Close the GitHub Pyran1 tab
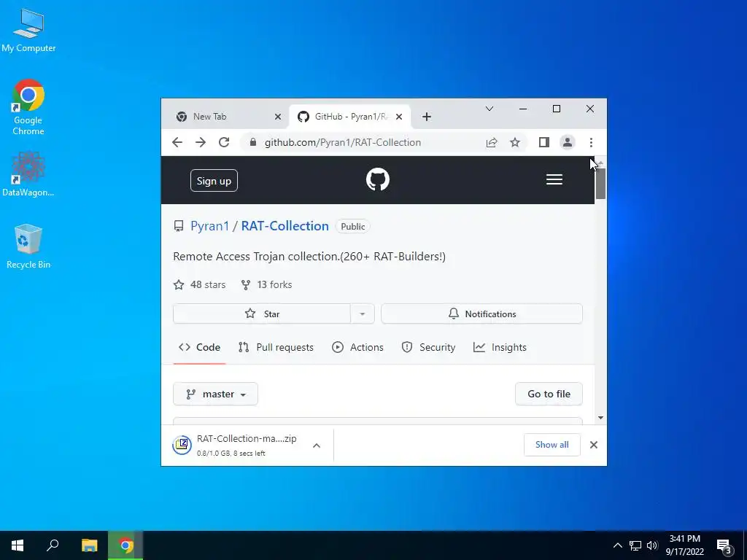This screenshot has width=747, height=560. 399,117
